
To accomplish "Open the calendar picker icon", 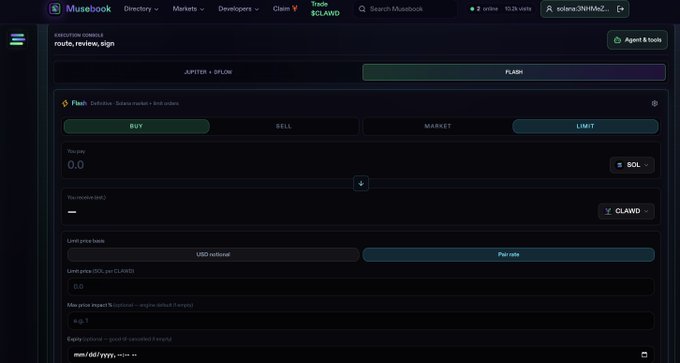I will [644, 355].
